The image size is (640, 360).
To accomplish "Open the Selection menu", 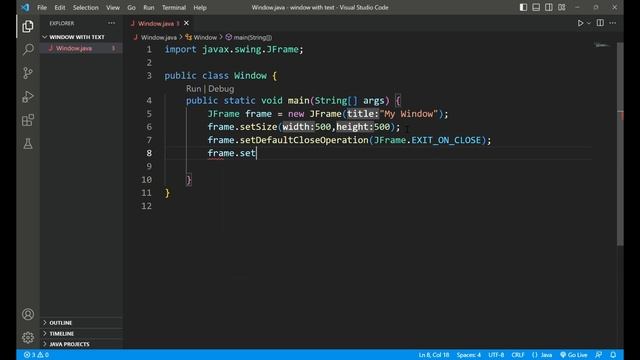I will (85, 7).
